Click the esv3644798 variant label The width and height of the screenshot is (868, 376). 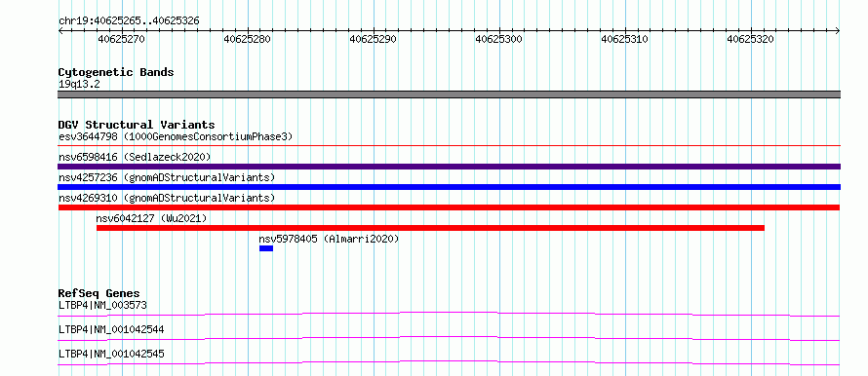tap(176, 136)
